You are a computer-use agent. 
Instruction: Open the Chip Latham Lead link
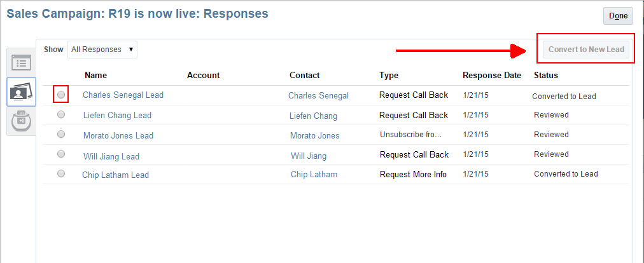[x=115, y=175]
